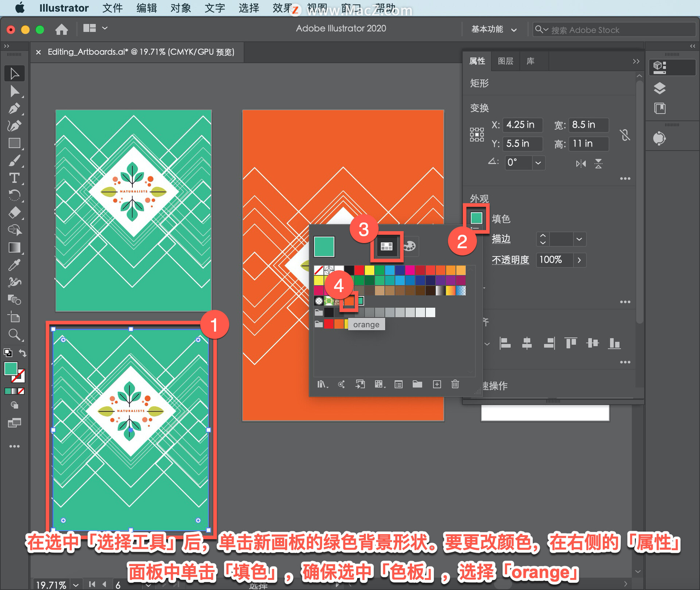Select the Rectangle tool in toolbar
This screenshot has width=700, height=590.
coord(14,143)
